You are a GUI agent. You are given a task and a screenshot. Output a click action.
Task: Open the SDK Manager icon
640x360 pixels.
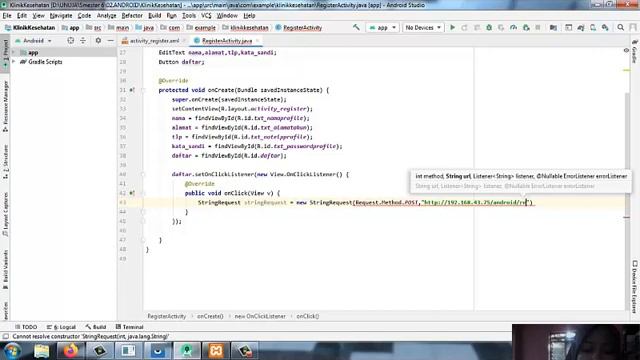[x=605, y=27]
